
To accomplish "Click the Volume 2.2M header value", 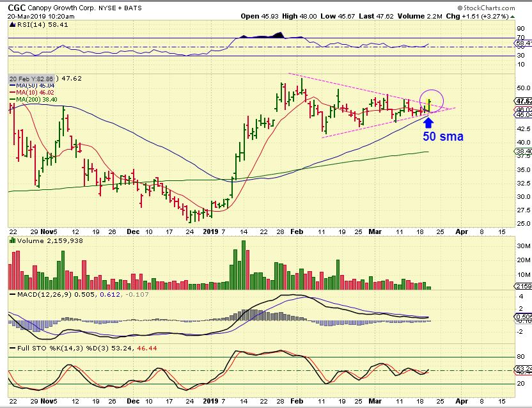I will (x=419, y=16).
